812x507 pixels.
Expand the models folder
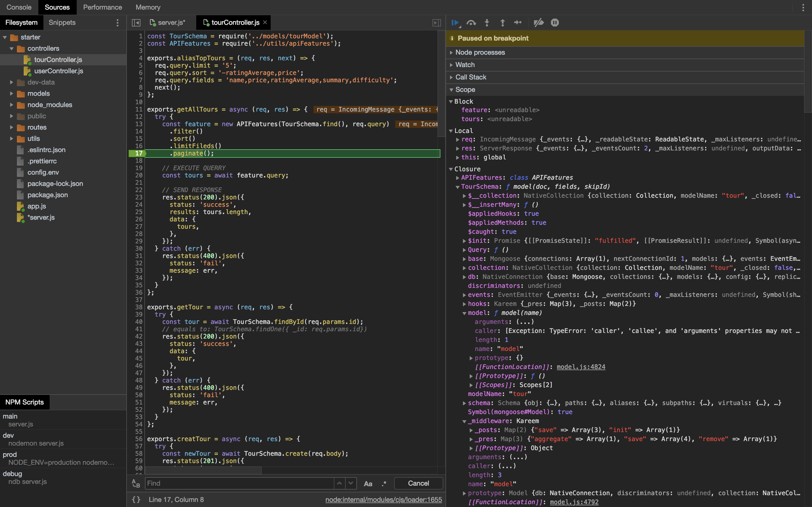tap(12, 94)
